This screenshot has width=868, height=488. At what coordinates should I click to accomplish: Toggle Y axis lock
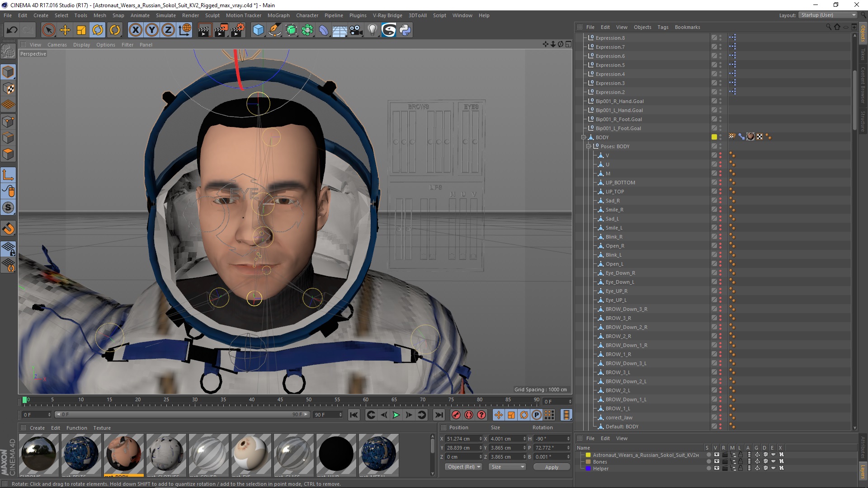click(152, 30)
